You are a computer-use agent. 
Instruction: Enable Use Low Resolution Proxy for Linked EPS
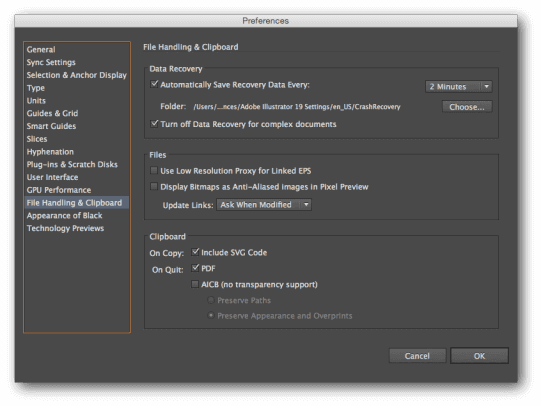(x=154, y=170)
